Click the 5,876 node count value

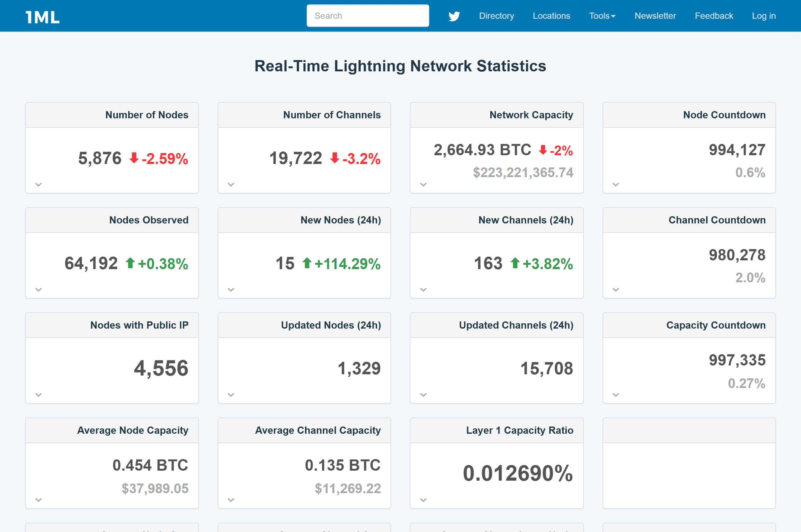[x=100, y=158]
